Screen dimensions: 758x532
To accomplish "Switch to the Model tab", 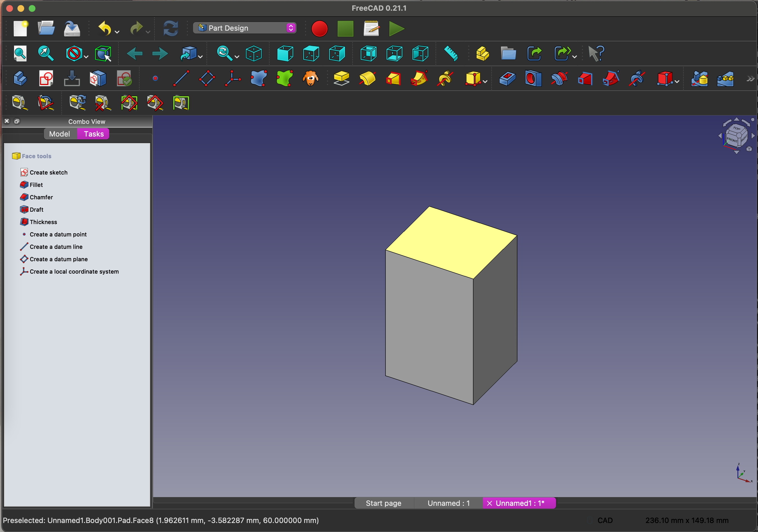I will point(59,134).
